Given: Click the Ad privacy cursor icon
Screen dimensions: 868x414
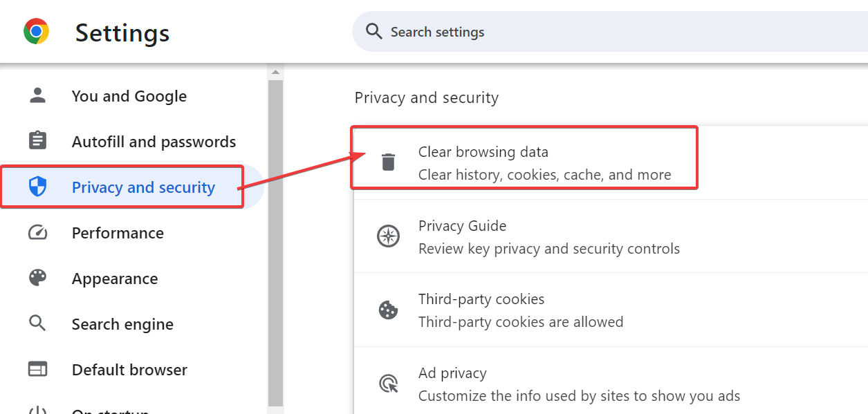Looking at the screenshot, I should pyautogui.click(x=389, y=383).
